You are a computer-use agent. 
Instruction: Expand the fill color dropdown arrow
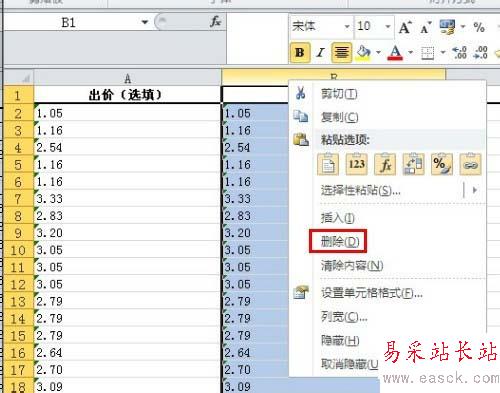click(x=378, y=52)
